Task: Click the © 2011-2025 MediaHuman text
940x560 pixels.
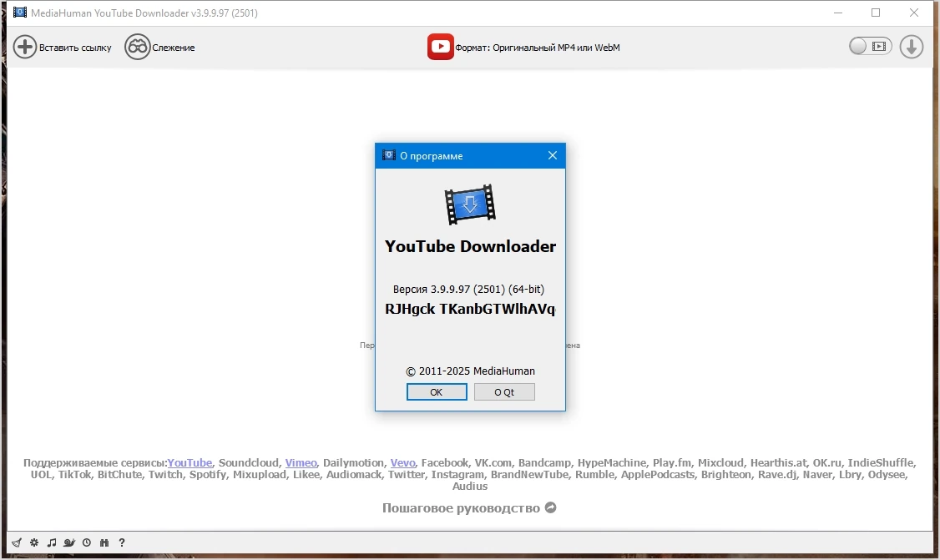Action: point(470,371)
